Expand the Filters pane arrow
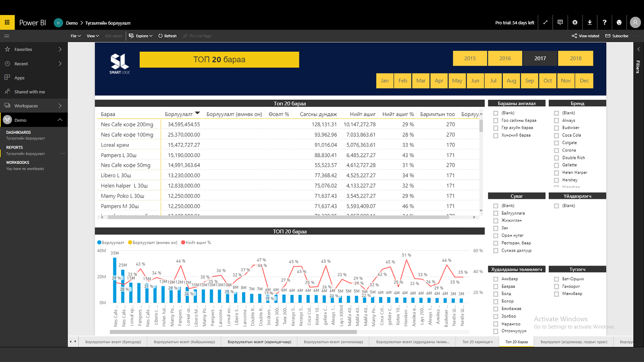Screen dimensions: 644x362 (x=638, y=49)
